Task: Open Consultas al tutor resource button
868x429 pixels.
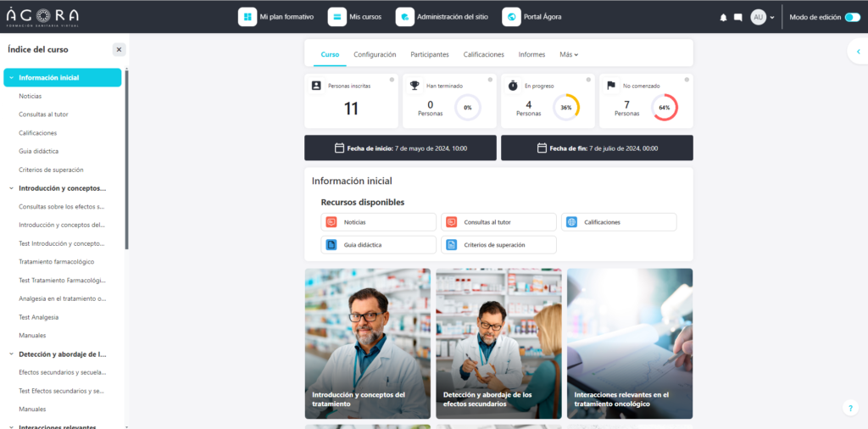Action: [x=498, y=222]
